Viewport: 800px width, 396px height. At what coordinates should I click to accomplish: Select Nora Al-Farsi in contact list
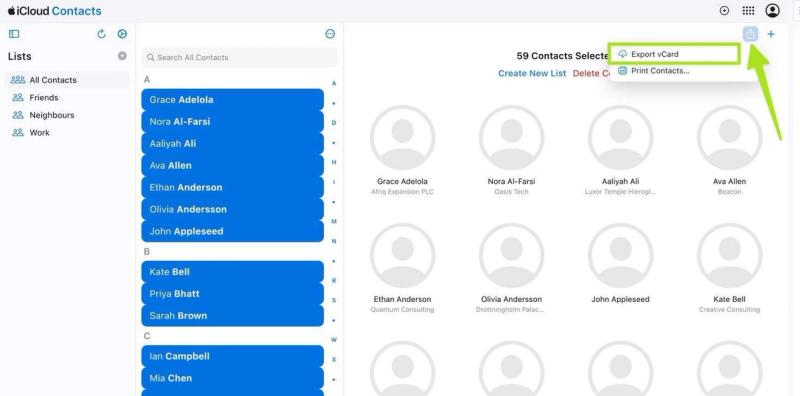click(232, 121)
